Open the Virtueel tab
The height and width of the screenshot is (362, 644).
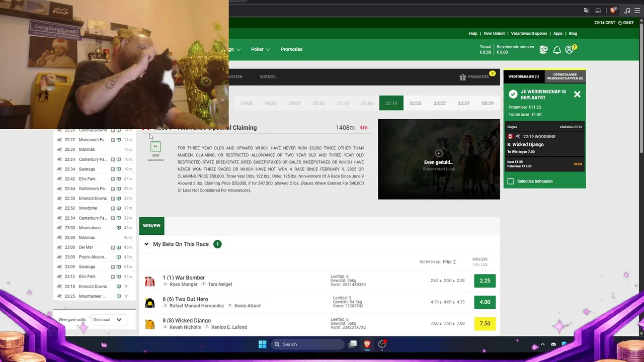point(268,77)
